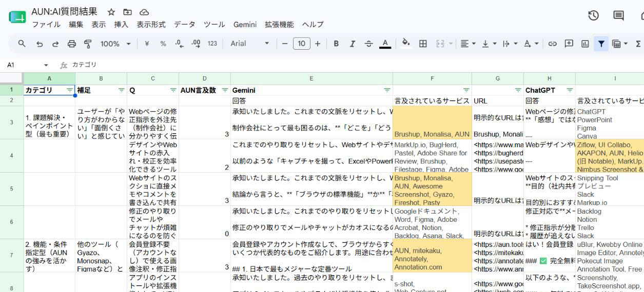Open the filter on 補足 column
The height and width of the screenshot is (292, 644).
tap(122, 90)
